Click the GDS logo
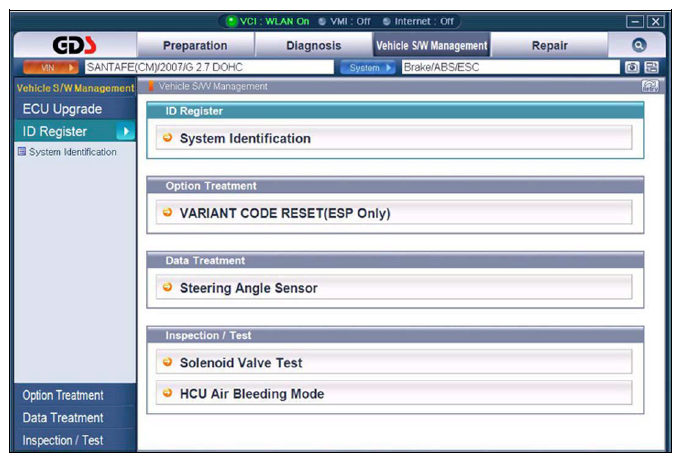Image resolution: width=681 pixels, height=462 pixels. (74, 45)
